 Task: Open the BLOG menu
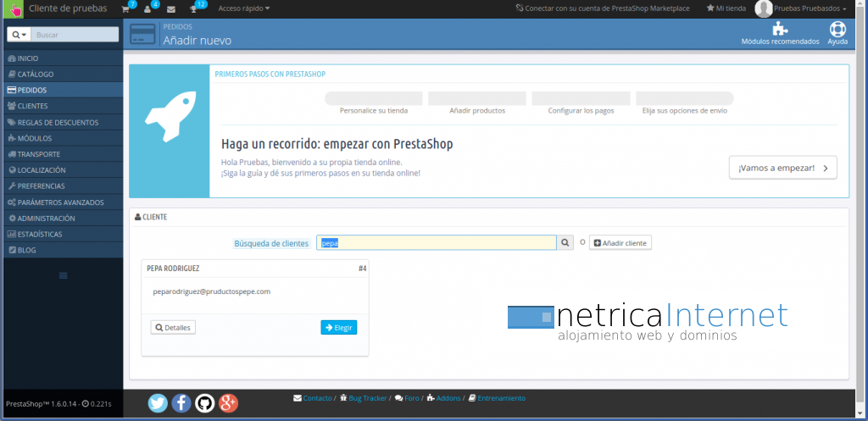(x=63, y=250)
